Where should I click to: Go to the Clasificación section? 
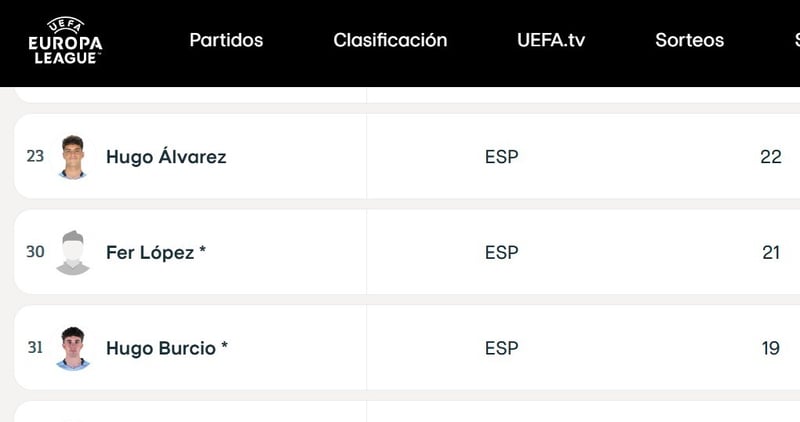(390, 40)
